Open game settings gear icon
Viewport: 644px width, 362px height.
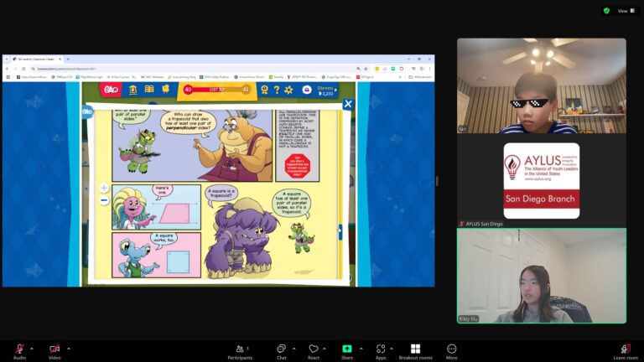[288, 90]
